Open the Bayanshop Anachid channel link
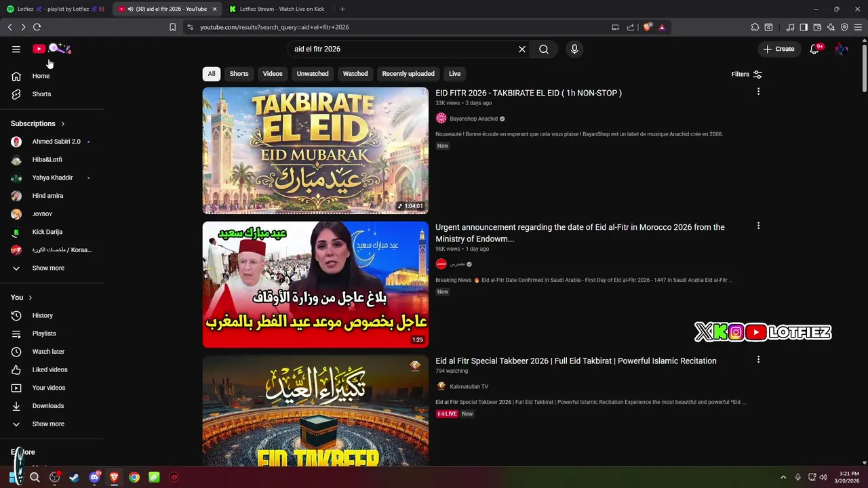868x488 pixels. point(473,119)
